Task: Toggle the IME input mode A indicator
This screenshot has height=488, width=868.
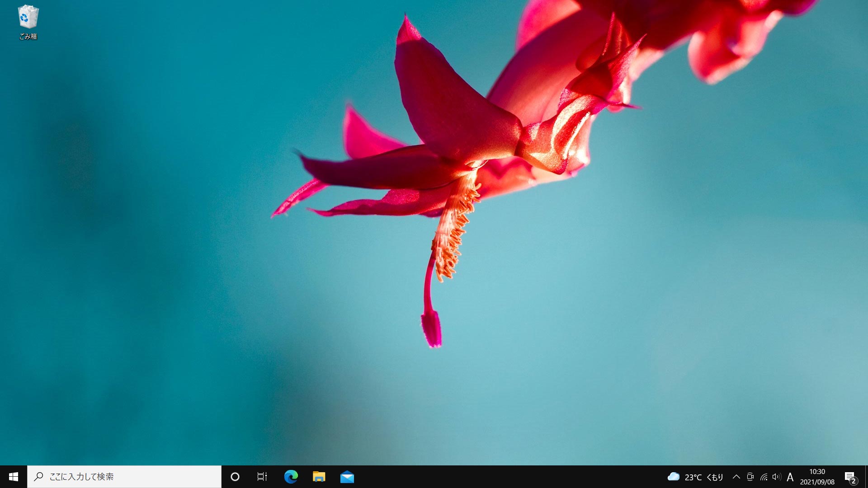Action: [790, 477]
